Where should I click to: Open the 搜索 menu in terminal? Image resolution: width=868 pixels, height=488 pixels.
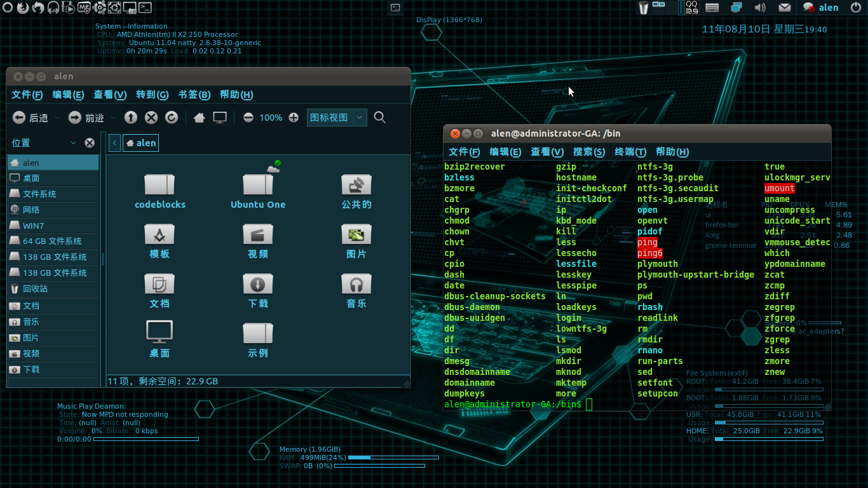589,152
